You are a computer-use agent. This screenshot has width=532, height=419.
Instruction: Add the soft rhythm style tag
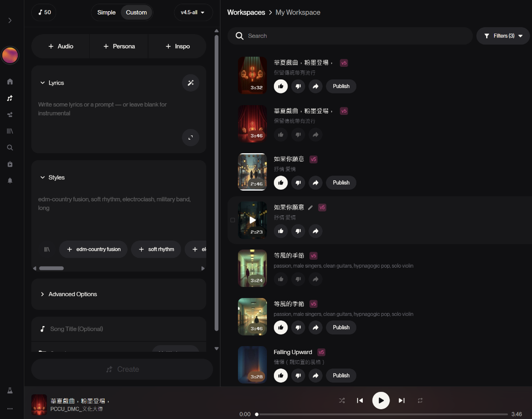point(156,249)
